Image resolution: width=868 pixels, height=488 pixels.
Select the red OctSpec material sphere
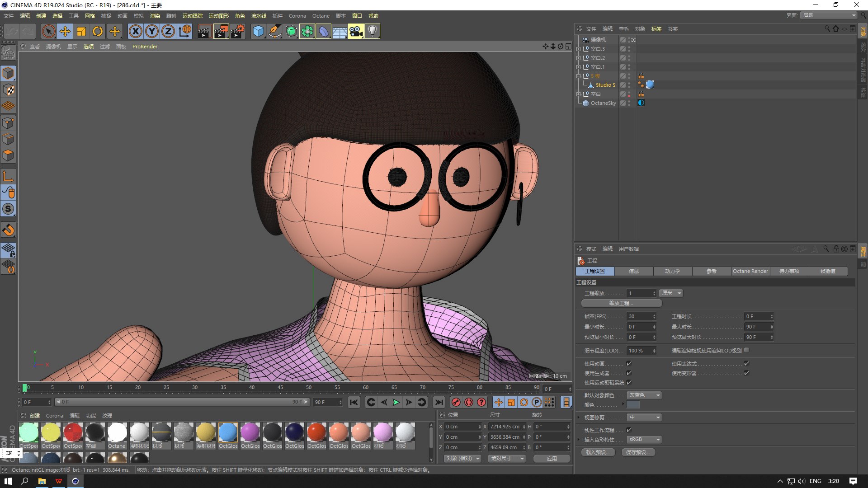pos(73,432)
